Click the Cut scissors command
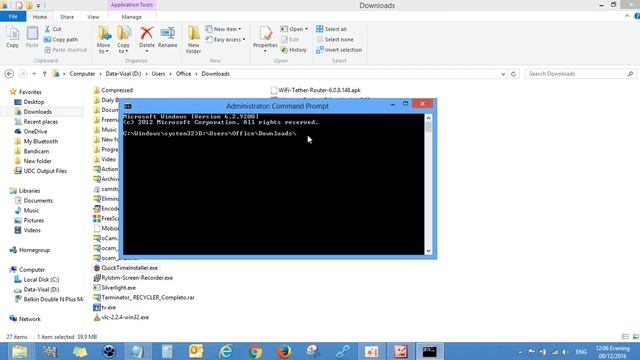 click(53, 29)
